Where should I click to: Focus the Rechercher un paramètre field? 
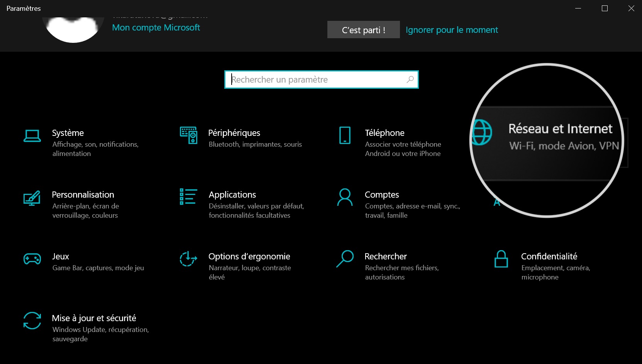(x=321, y=80)
